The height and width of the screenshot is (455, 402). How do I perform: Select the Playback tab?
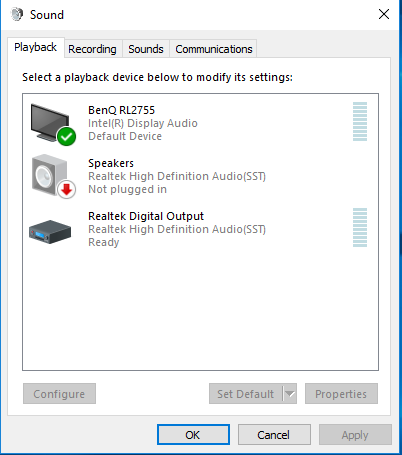tap(36, 48)
